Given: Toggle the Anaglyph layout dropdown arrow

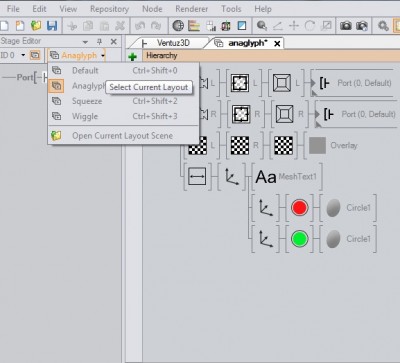Looking at the screenshot, I should pyautogui.click(x=103, y=55).
